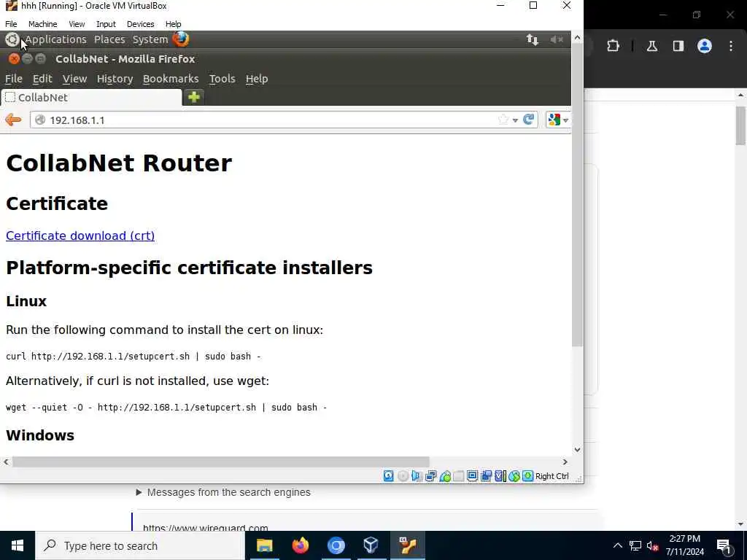Open the address bar history dropdown arrow

tap(515, 120)
